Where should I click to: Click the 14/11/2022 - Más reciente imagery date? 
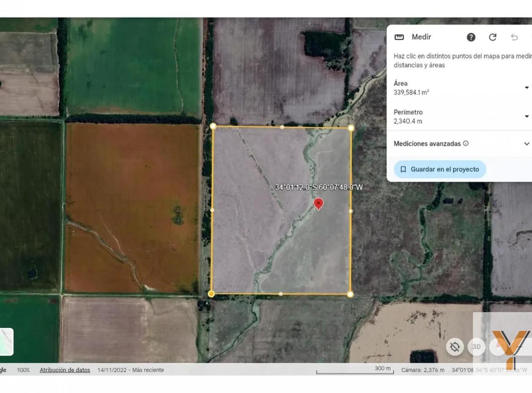(x=131, y=370)
